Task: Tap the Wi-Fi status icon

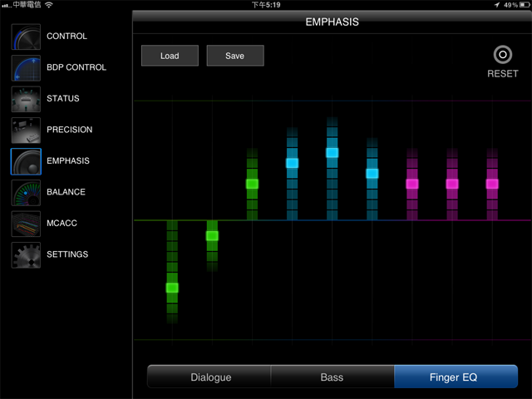Action: click(x=49, y=5)
